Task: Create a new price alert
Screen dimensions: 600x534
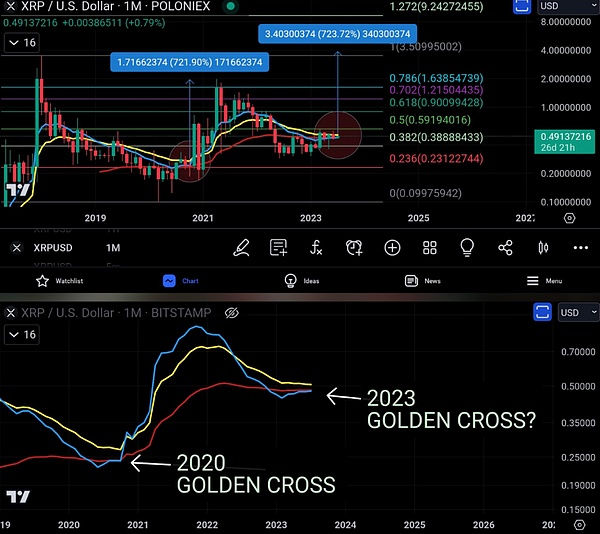Action: pyautogui.click(x=354, y=248)
